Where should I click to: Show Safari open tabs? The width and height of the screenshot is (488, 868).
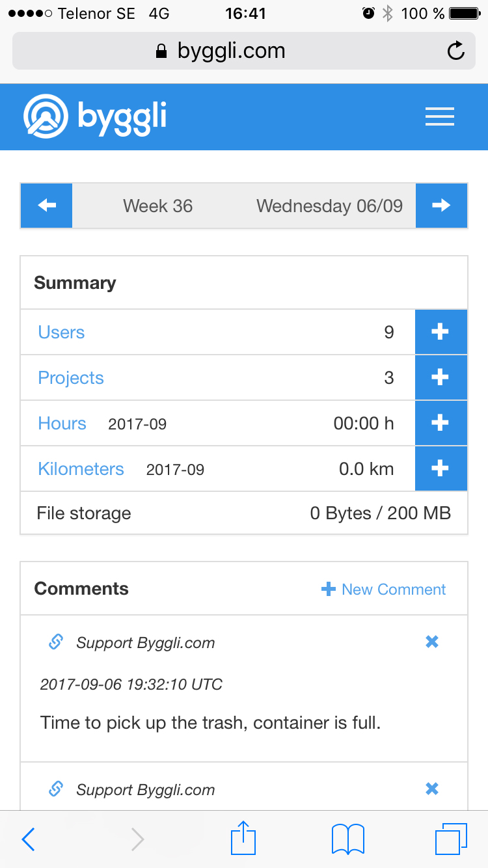click(x=450, y=839)
